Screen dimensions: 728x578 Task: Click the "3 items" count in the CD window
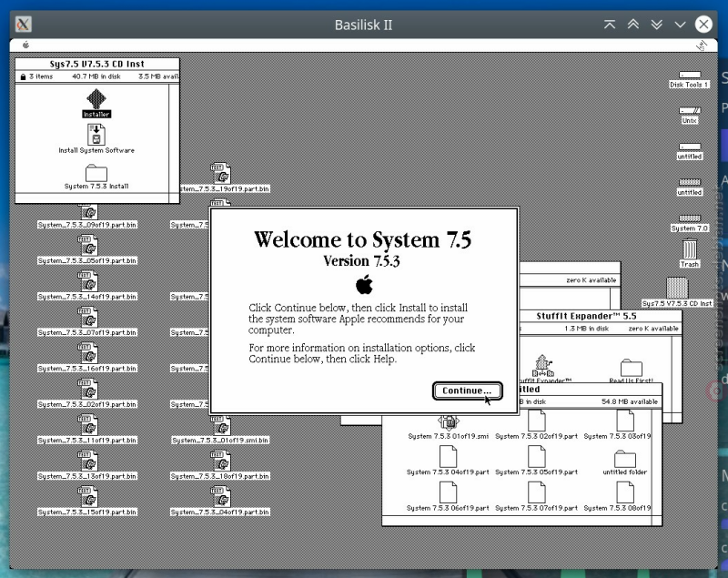pos(41,76)
